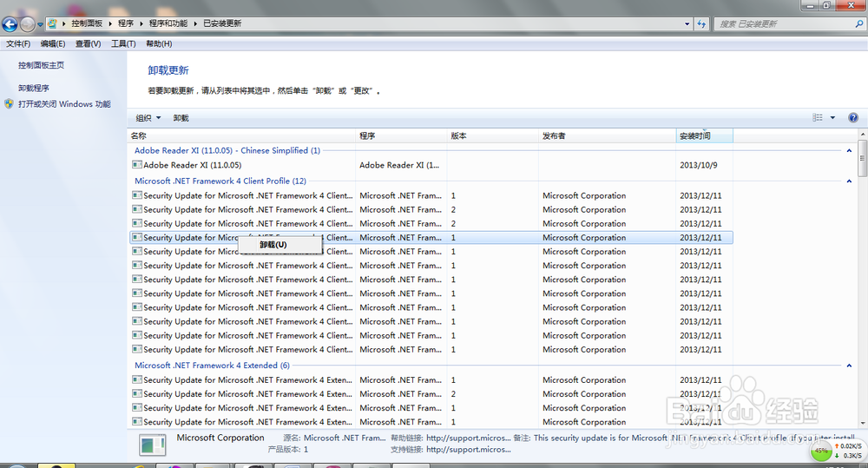Click the search magnifier icon

pyautogui.click(x=858, y=23)
